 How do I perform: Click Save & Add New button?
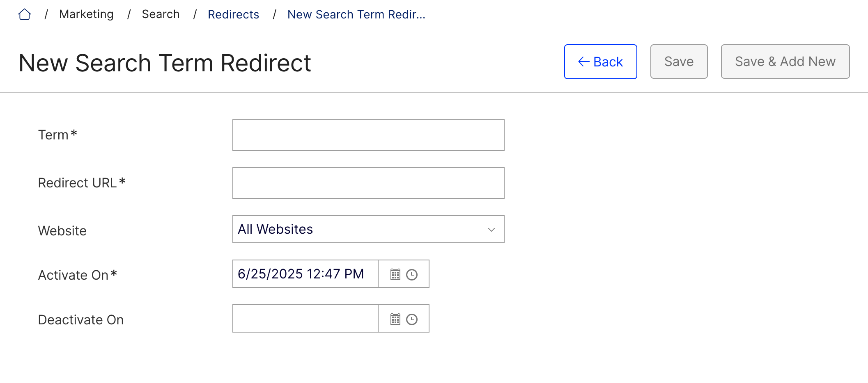click(x=785, y=62)
